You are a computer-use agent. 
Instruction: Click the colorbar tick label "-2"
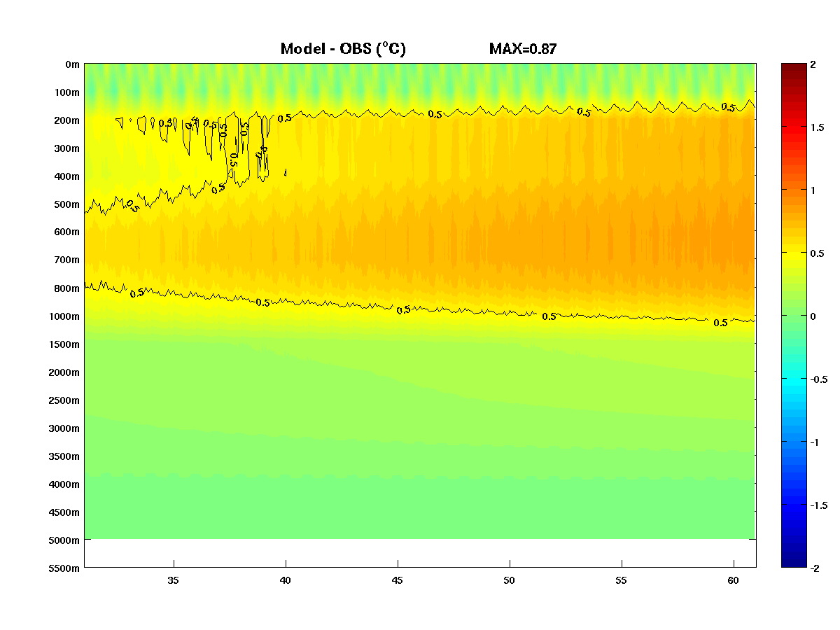click(814, 568)
